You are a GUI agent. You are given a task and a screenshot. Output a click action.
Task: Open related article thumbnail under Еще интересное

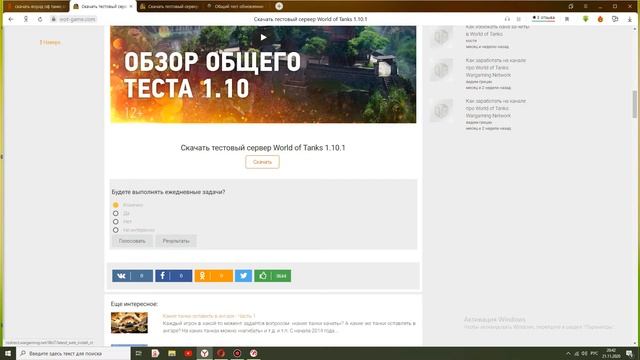pos(129,322)
